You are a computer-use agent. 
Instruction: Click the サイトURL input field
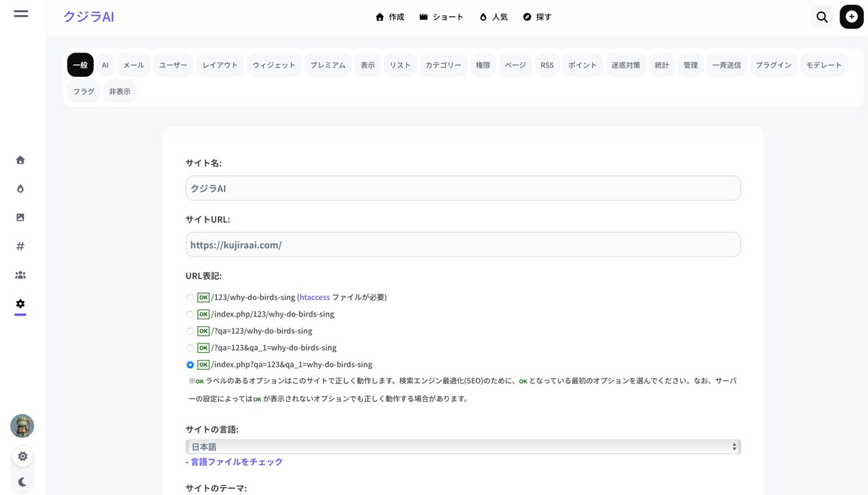pyautogui.click(x=463, y=245)
